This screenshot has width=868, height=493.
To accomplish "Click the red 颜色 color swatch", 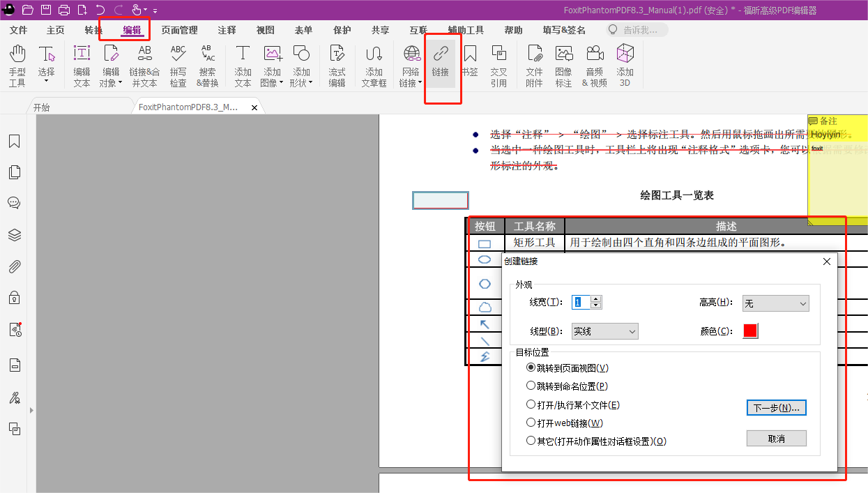I will coord(749,331).
